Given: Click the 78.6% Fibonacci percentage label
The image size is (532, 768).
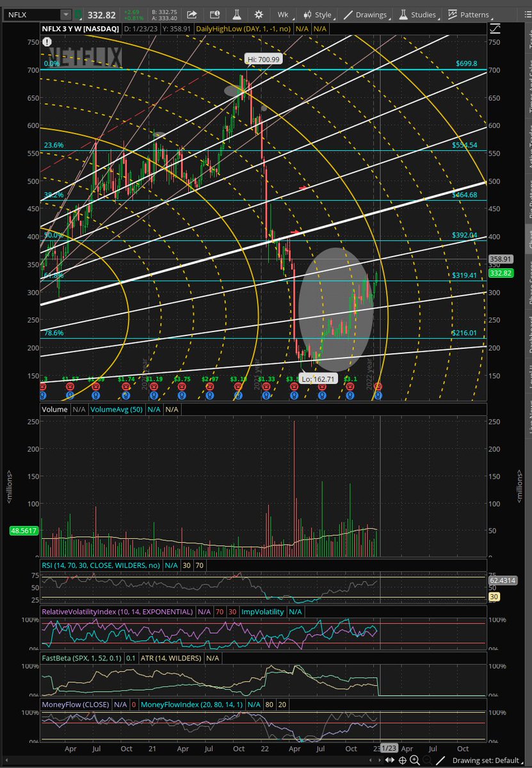Looking at the screenshot, I should point(52,333).
